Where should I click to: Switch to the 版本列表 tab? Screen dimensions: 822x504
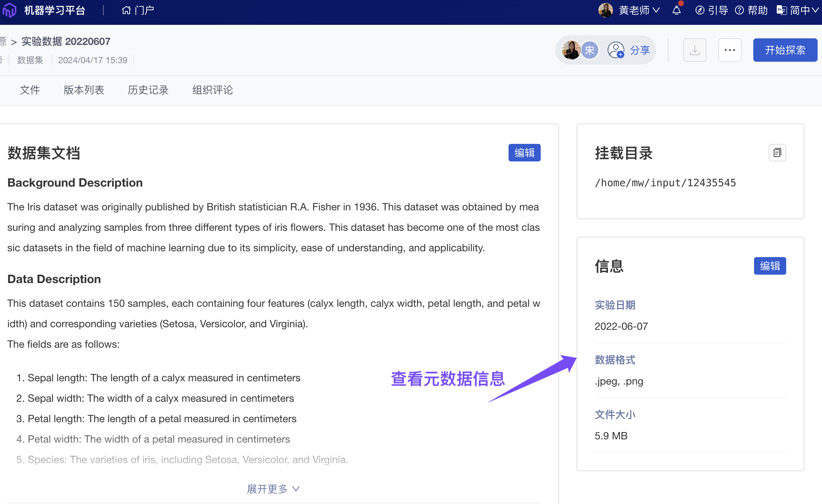click(84, 90)
